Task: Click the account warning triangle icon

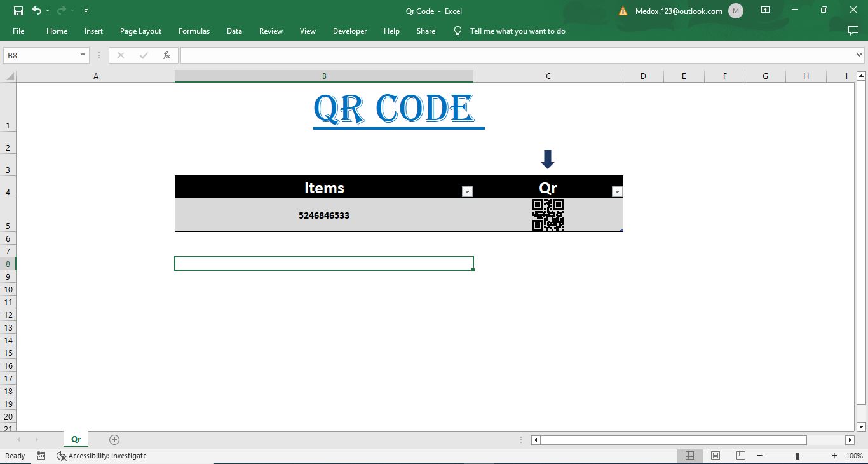Action: click(623, 11)
